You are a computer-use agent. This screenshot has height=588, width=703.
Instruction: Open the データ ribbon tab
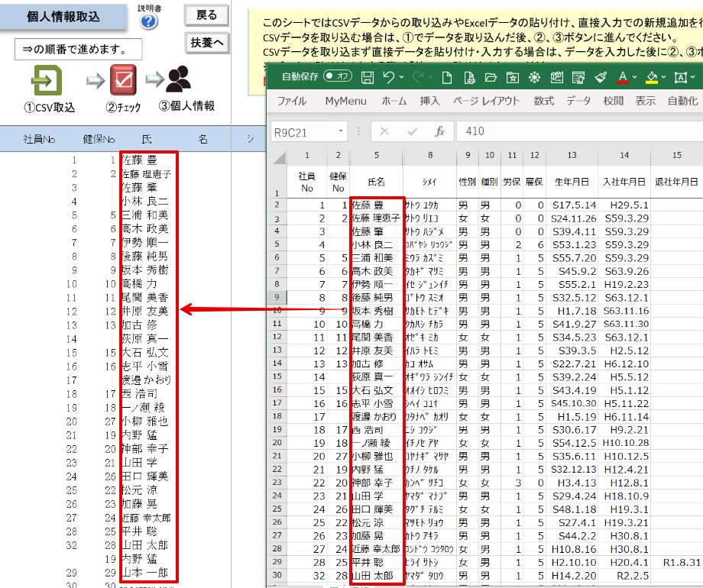[x=578, y=101]
